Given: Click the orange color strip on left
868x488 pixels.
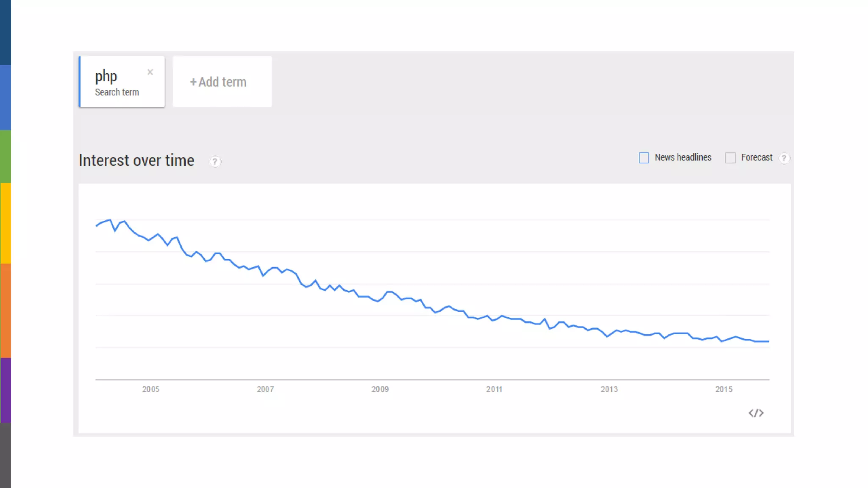Looking at the screenshot, I should point(5,311).
